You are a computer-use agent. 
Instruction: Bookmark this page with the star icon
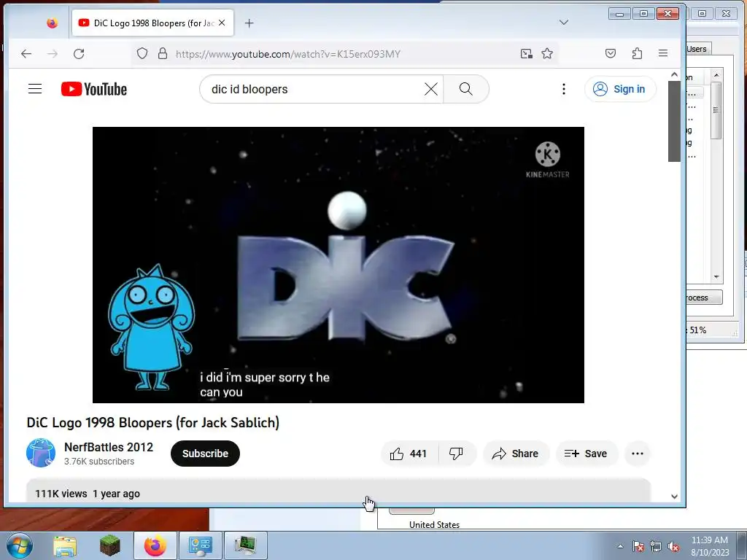click(547, 53)
